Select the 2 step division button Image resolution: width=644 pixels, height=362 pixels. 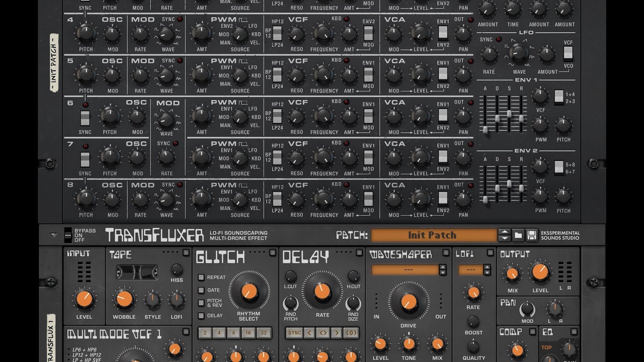[205, 333]
